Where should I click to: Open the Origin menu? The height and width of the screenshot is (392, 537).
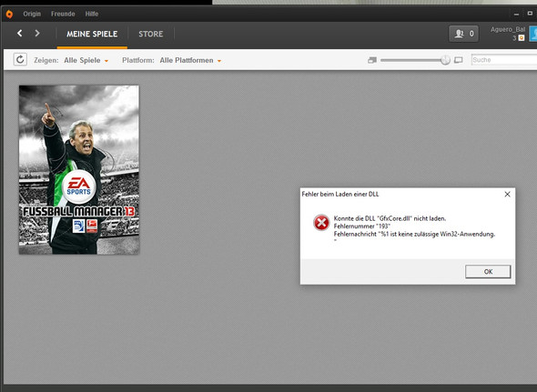point(32,14)
